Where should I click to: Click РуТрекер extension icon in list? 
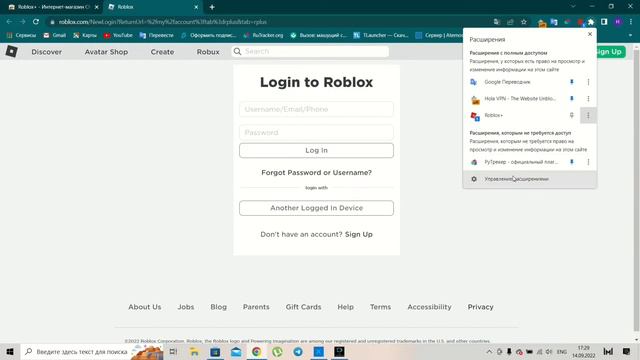click(x=474, y=162)
